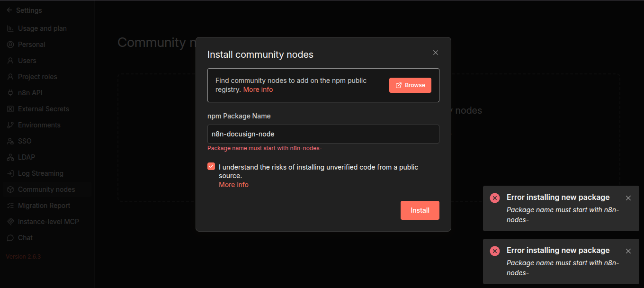
Task: Dismiss the top error notification
Action: [628, 198]
